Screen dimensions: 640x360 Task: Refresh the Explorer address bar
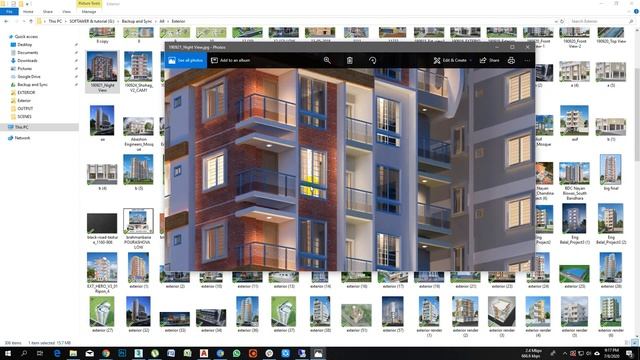(562, 21)
